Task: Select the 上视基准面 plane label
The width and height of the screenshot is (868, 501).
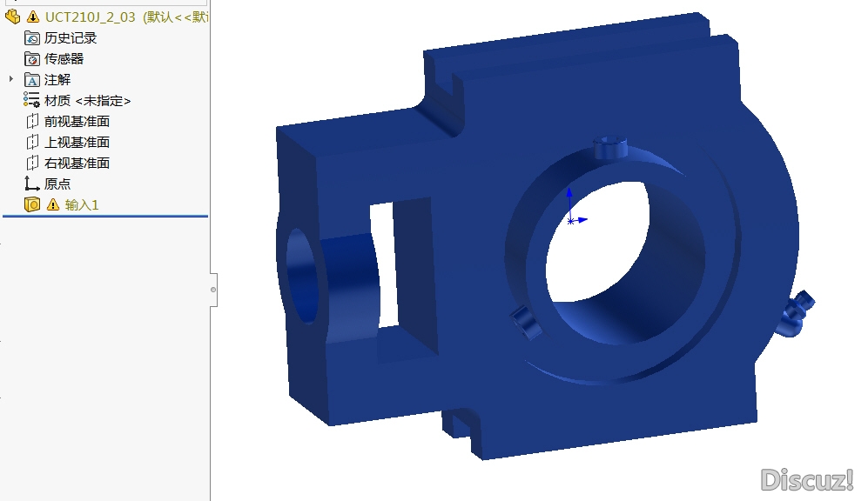Action: tap(77, 143)
